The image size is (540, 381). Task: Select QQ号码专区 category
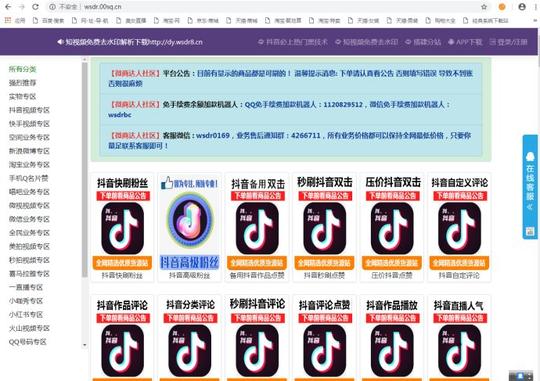coord(28,342)
